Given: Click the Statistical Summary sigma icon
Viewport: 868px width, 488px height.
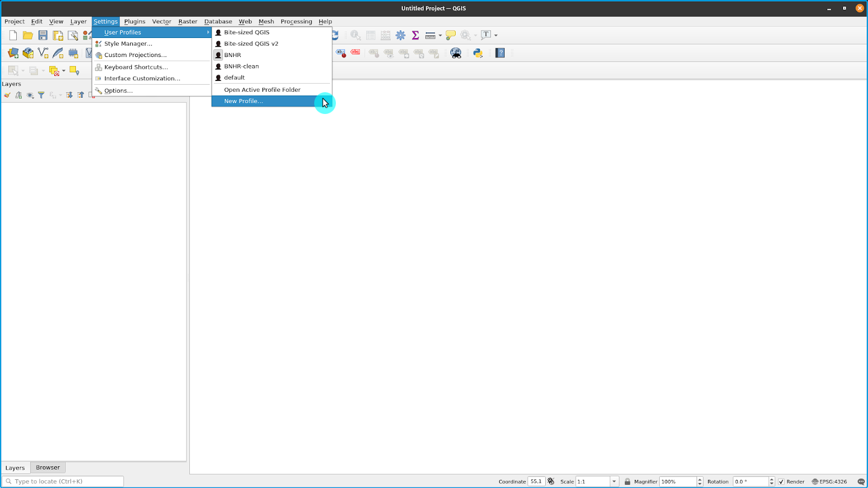Looking at the screenshot, I should (416, 35).
